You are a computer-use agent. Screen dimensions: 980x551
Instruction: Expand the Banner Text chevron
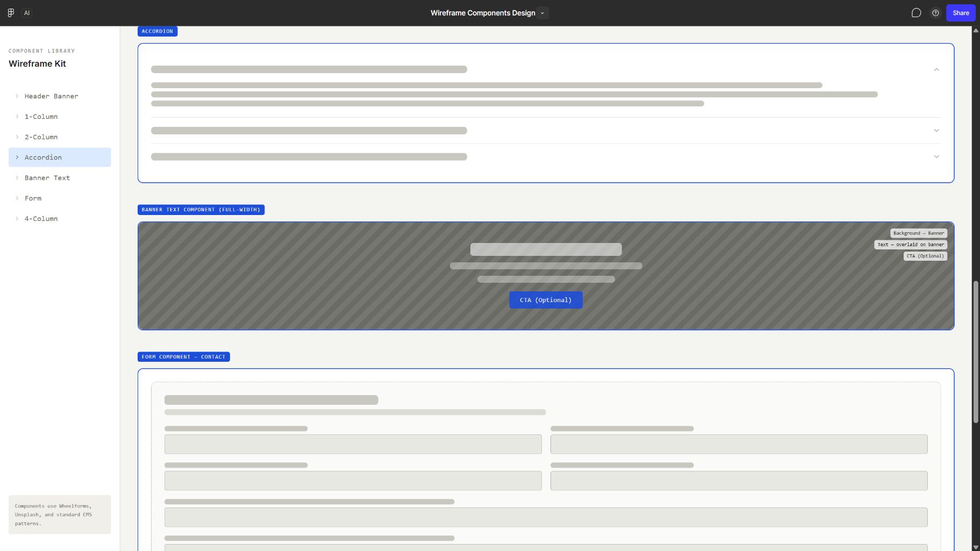tap(17, 178)
